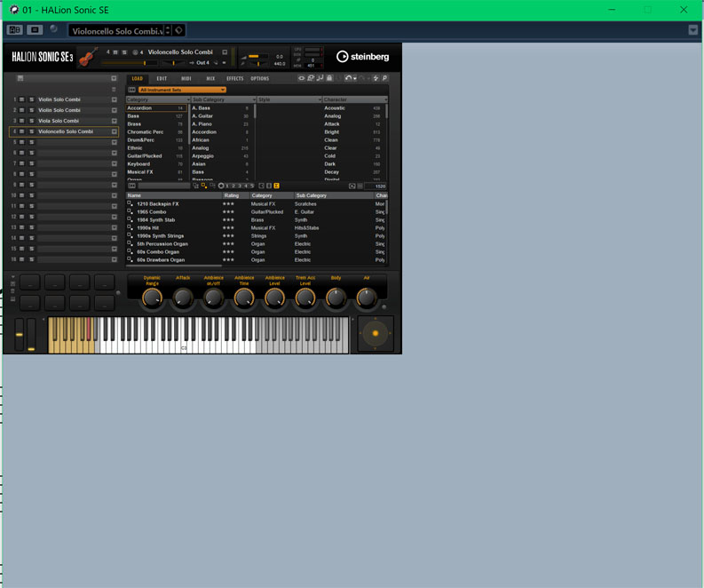The height and width of the screenshot is (588, 704).
Task: Open All Instrument Sets dropdown
Action: click(x=182, y=90)
